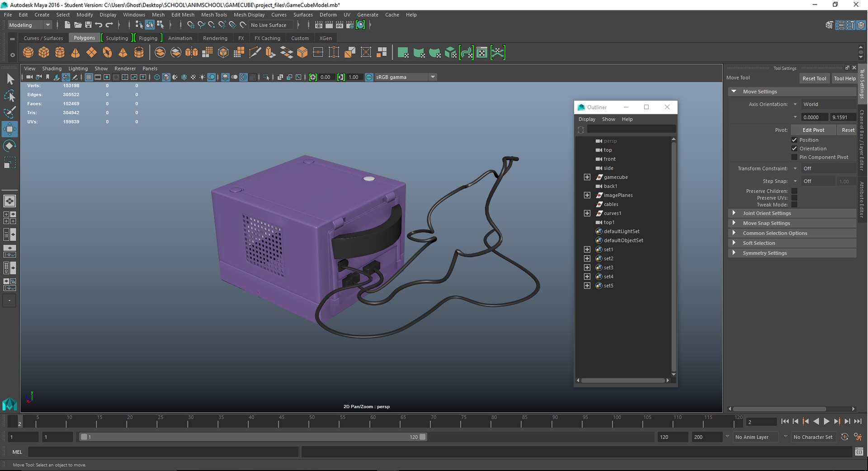
Task: Click frame 60 on the time slider
Action: coord(373,421)
